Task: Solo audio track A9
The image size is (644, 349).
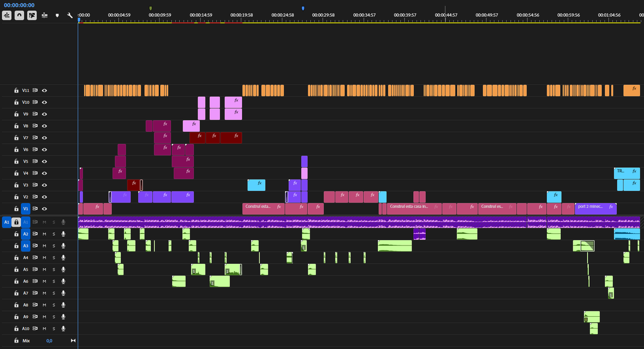Action: click(x=54, y=316)
